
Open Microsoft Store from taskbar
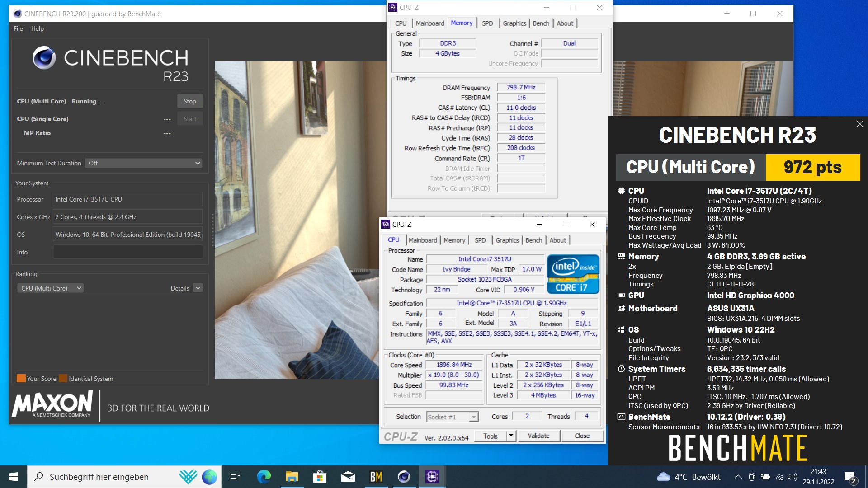tap(320, 477)
